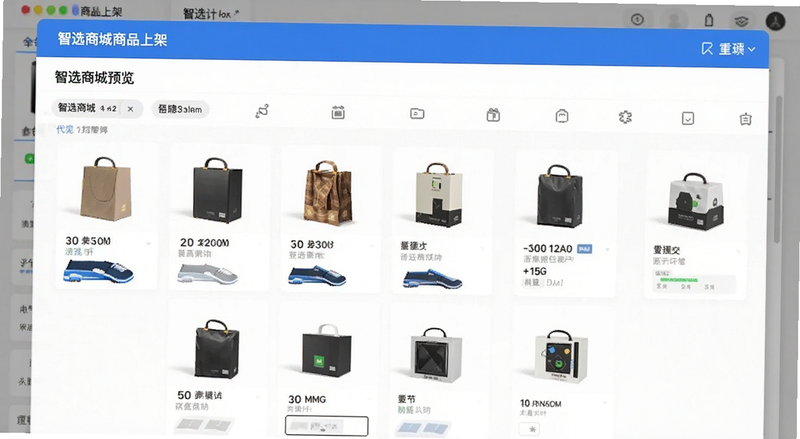Select the blue sneaker under cream bag card

click(x=432, y=279)
